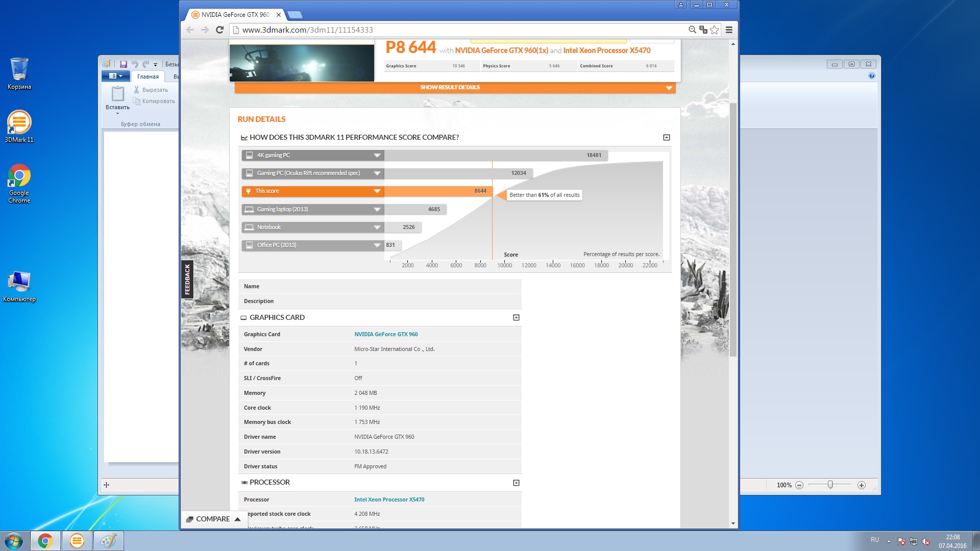
Task: Click the COMPARE button at bottom left
Action: pyautogui.click(x=213, y=519)
